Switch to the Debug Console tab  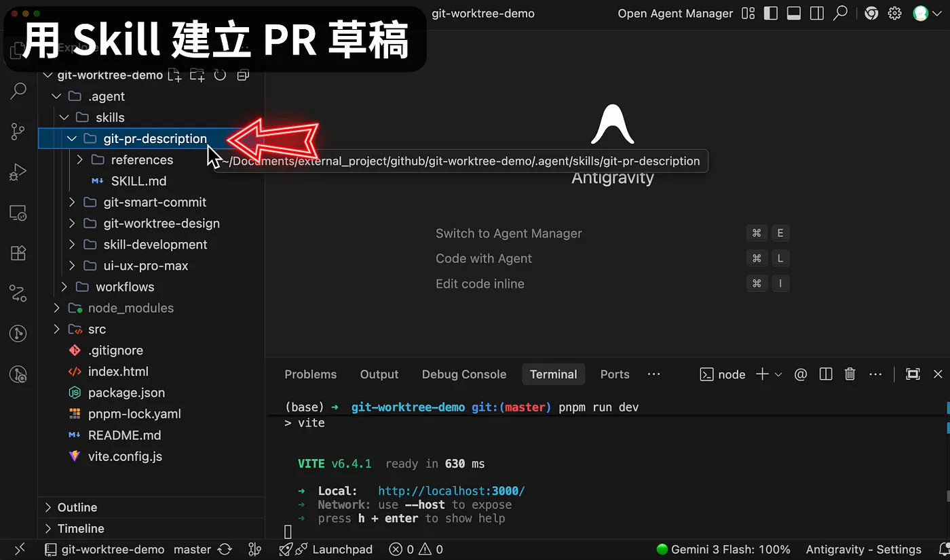[x=464, y=374]
